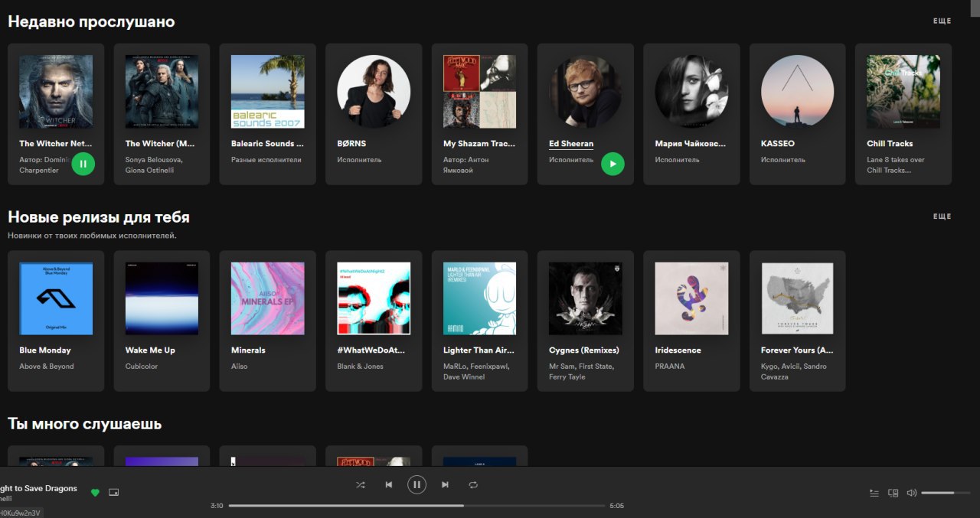The image size is (980, 518).
Task: Click the Above & Beyond artist text
Action: pos(47,367)
